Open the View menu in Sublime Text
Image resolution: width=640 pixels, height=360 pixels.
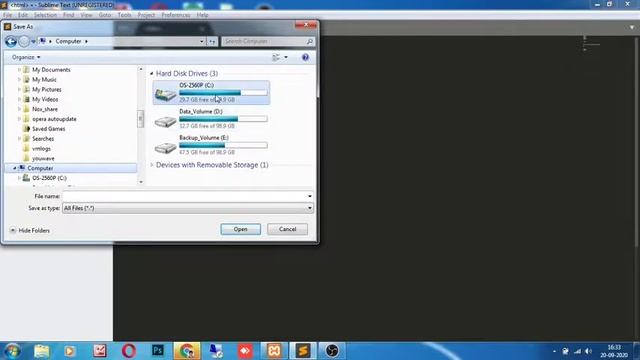[86, 15]
